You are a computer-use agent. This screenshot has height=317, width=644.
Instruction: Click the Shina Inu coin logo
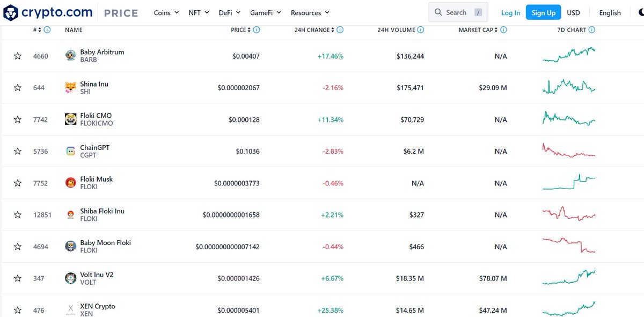pyautogui.click(x=70, y=88)
